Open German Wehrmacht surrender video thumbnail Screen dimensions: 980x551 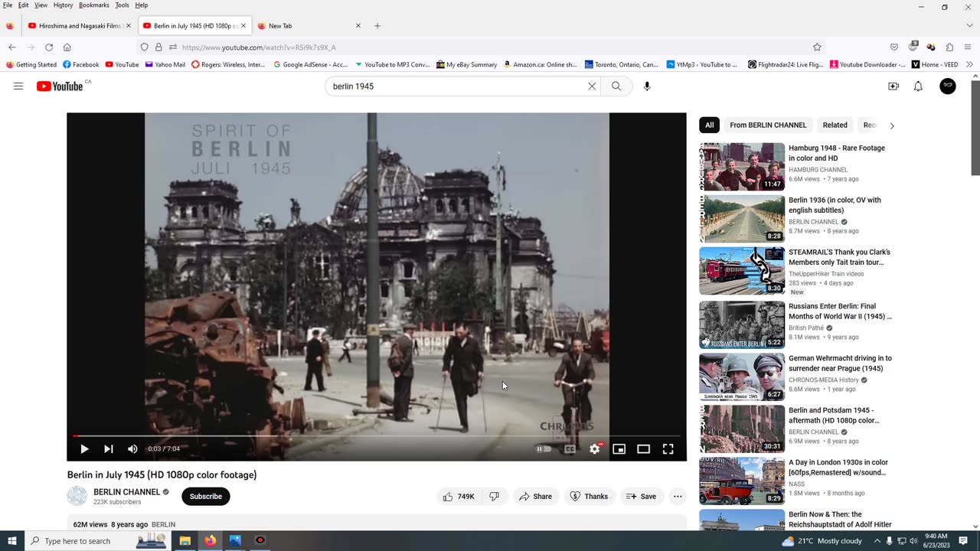click(x=742, y=377)
